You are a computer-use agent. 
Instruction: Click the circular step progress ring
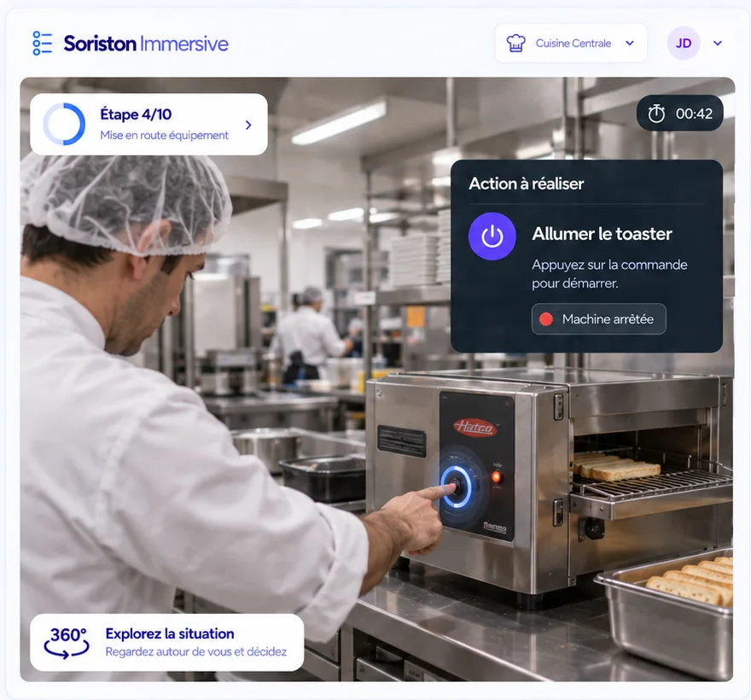[x=64, y=124]
